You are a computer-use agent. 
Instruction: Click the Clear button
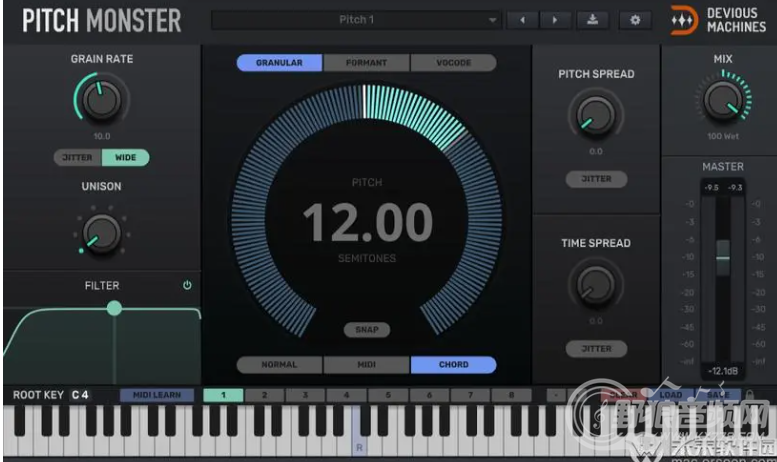623,395
